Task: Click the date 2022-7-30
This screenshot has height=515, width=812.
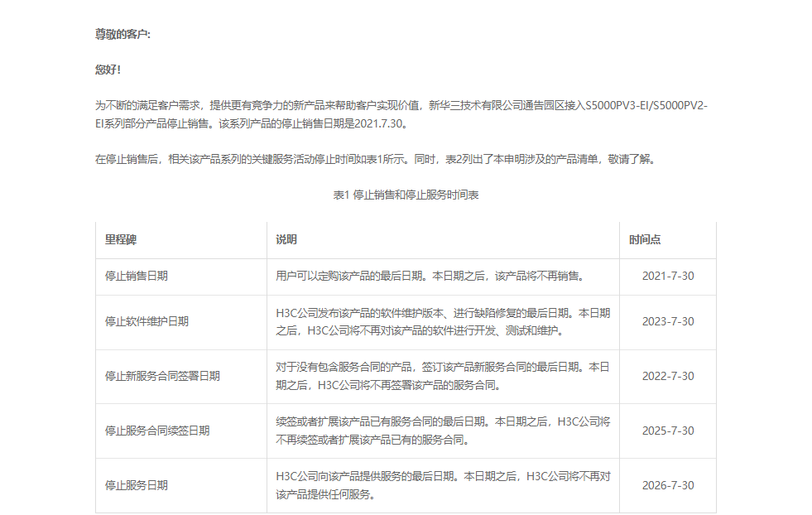Action: [x=668, y=376]
